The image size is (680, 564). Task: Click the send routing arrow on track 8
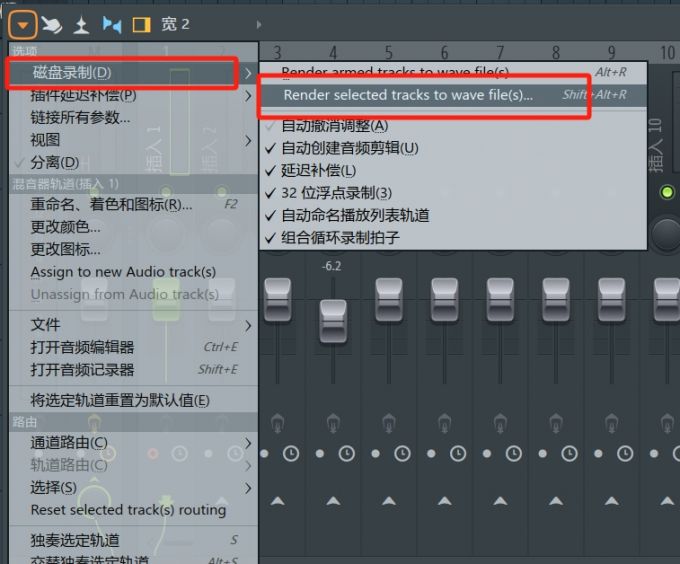tap(556, 501)
